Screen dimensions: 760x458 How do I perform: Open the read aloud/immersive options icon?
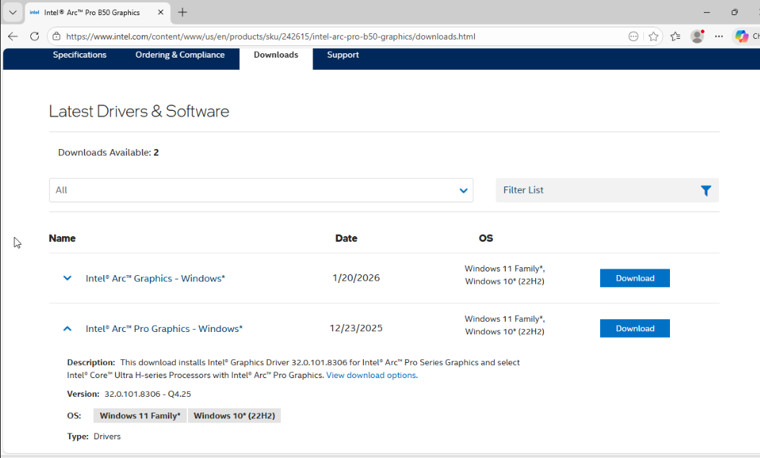[633, 36]
